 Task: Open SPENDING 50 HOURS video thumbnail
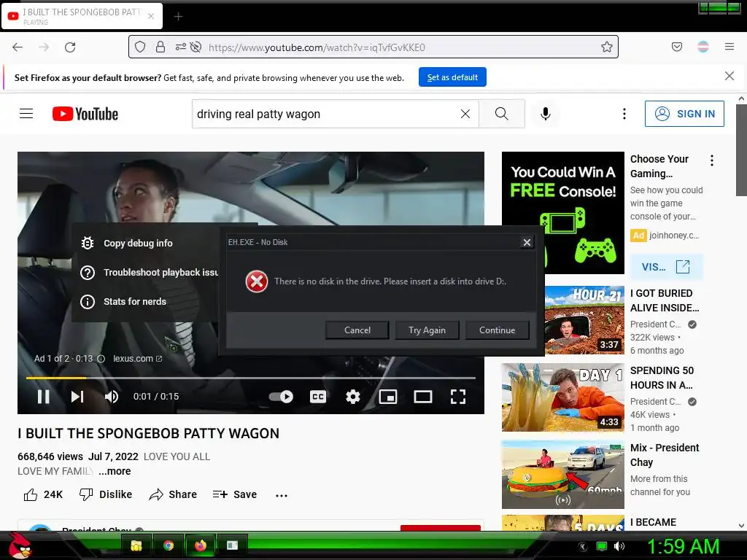coord(562,397)
